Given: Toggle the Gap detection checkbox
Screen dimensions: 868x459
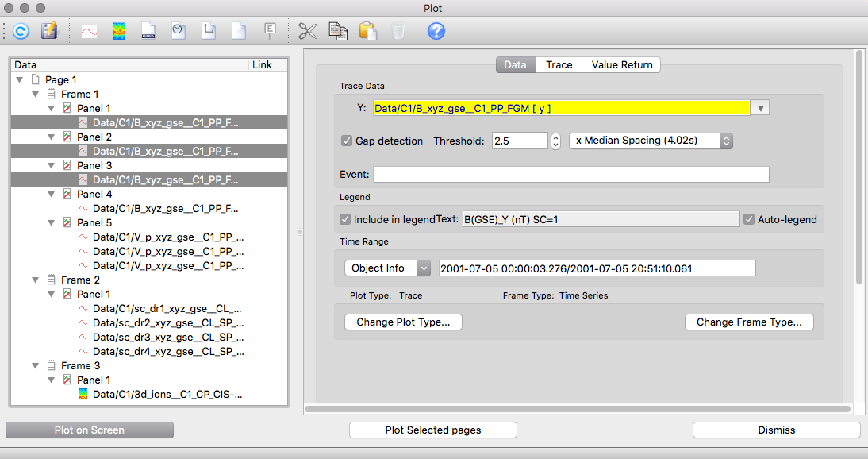Looking at the screenshot, I should point(347,141).
